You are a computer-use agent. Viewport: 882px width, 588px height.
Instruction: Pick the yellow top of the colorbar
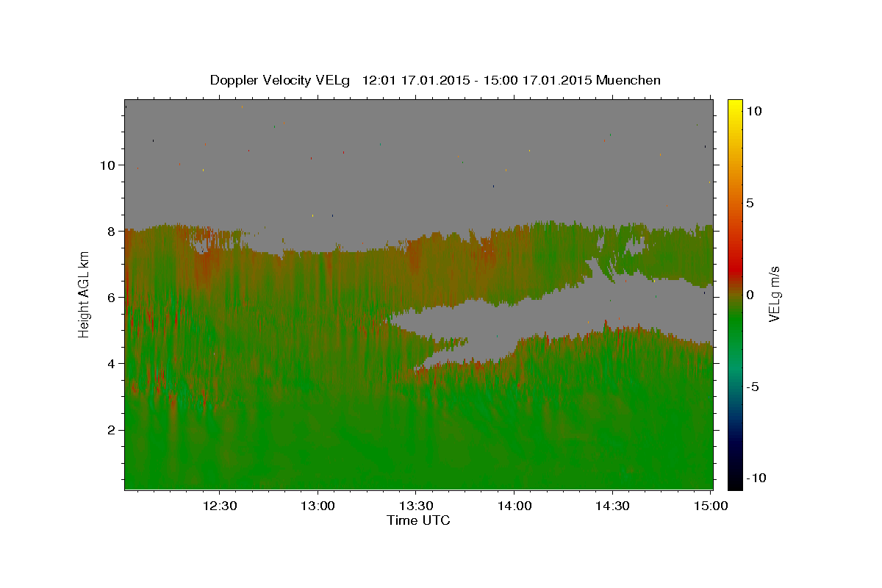pos(735,107)
